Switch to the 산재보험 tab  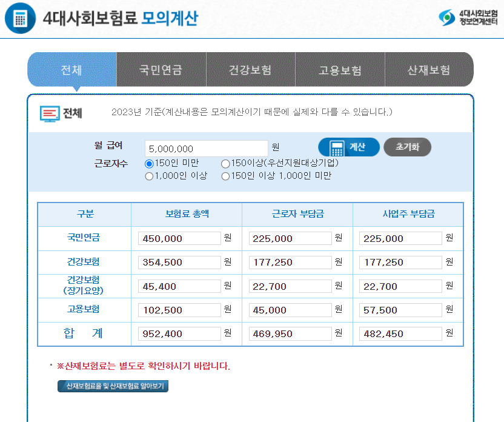(x=429, y=70)
